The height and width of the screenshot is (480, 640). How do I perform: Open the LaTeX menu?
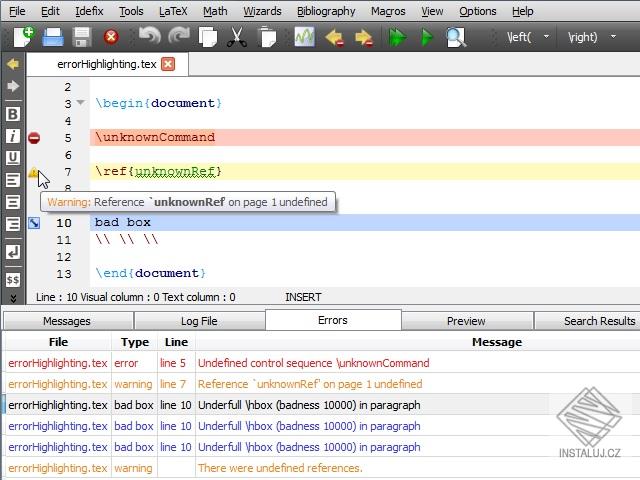coord(173,11)
